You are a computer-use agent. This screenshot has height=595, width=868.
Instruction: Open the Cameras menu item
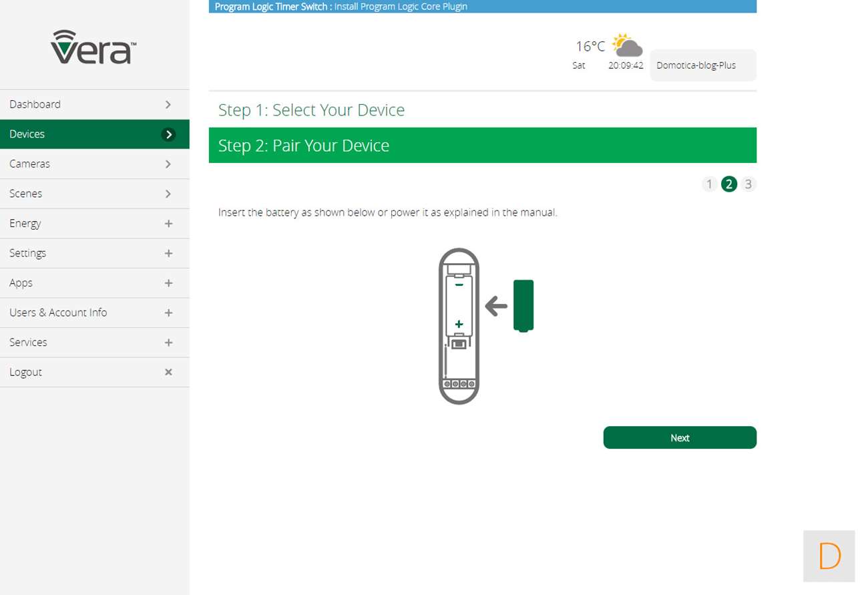click(x=29, y=164)
